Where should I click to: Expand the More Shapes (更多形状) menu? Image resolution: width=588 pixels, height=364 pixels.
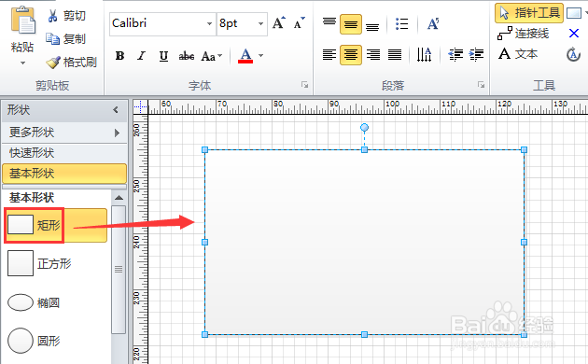tap(64, 133)
